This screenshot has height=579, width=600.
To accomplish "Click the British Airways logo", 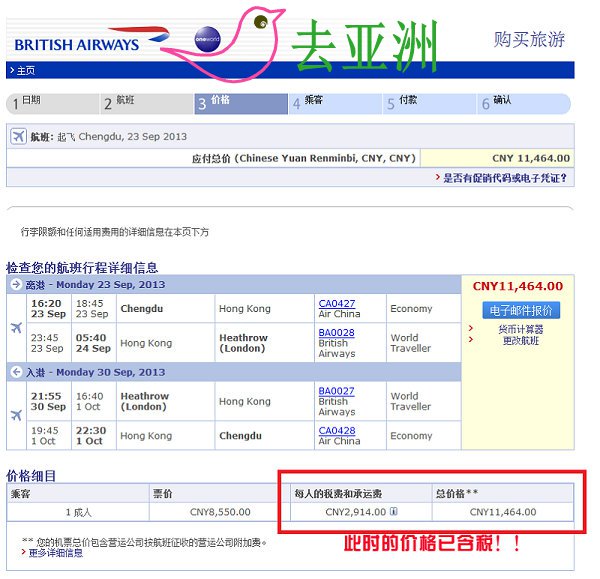I will [x=91, y=40].
